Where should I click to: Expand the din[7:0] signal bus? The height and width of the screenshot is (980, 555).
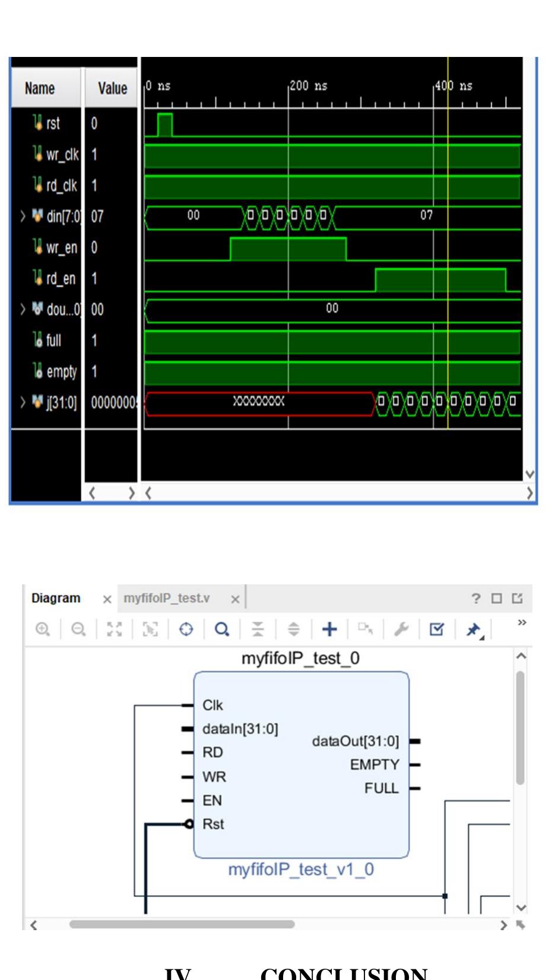click(23, 216)
